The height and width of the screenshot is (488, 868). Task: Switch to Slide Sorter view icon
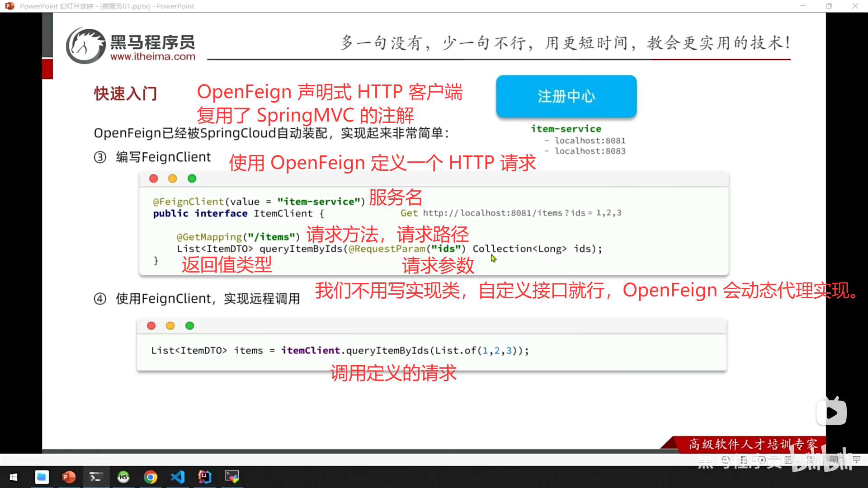[x=811, y=460]
